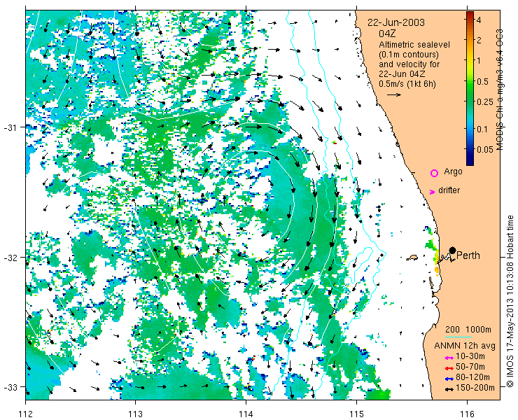Image resolution: width=518 pixels, height=420 pixels.
Task: Click the colorbar value '2'
Action: [x=479, y=41]
